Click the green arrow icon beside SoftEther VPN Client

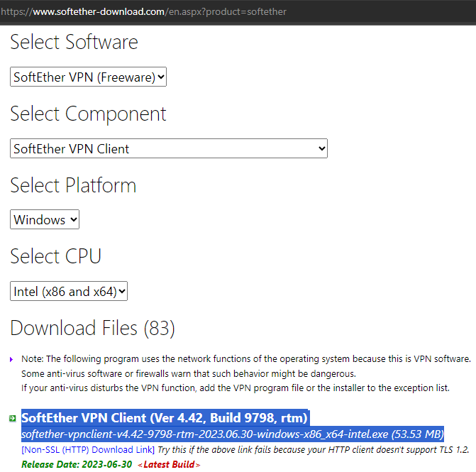(x=12, y=418)
